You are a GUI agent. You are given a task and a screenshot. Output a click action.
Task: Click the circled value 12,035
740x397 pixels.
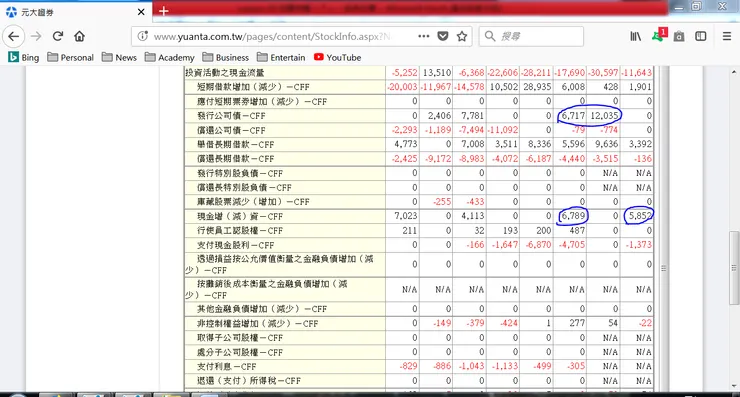click(x=604, y=116)
